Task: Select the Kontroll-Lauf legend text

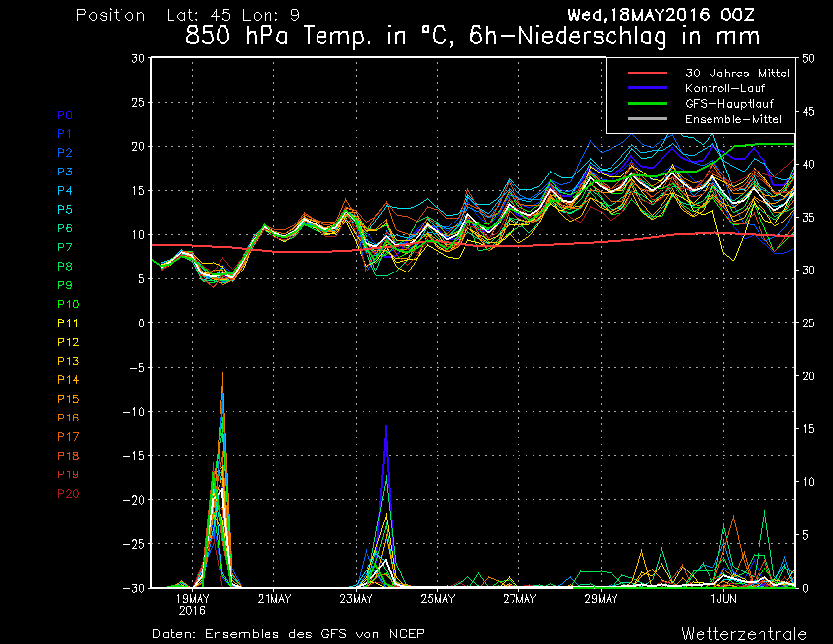Action: coord(725,88)
